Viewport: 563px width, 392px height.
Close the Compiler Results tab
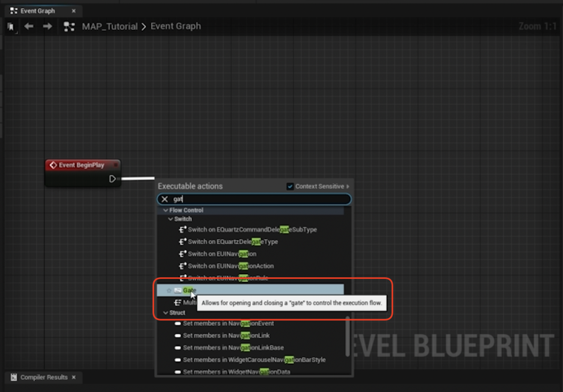click(x=73, y=378)
